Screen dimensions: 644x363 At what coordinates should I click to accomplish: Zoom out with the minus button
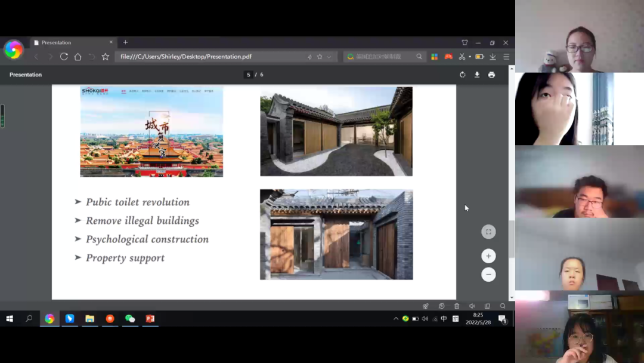click(488, 275)
